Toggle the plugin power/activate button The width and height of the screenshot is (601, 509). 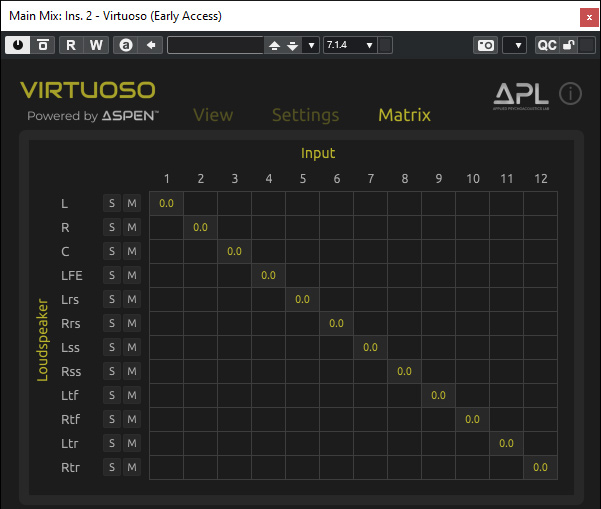click(18, 45)
